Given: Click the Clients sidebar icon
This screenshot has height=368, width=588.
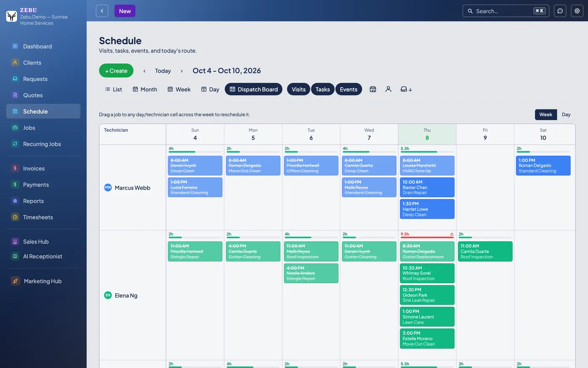Looking at the screenshot, I should [15, 63].
